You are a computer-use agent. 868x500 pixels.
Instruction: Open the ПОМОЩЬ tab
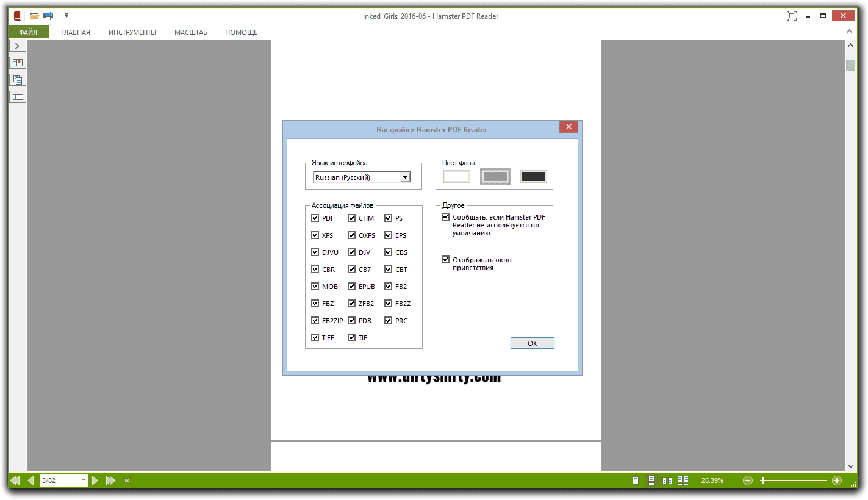(242, 32)
